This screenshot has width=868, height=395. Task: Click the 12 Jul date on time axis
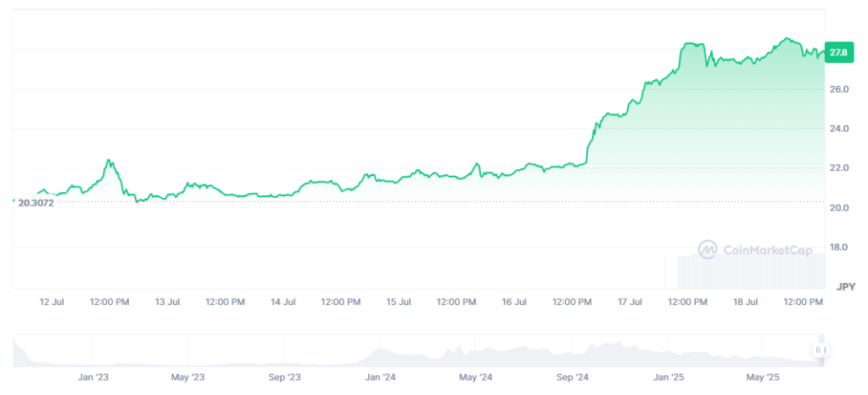pos(51,302)
